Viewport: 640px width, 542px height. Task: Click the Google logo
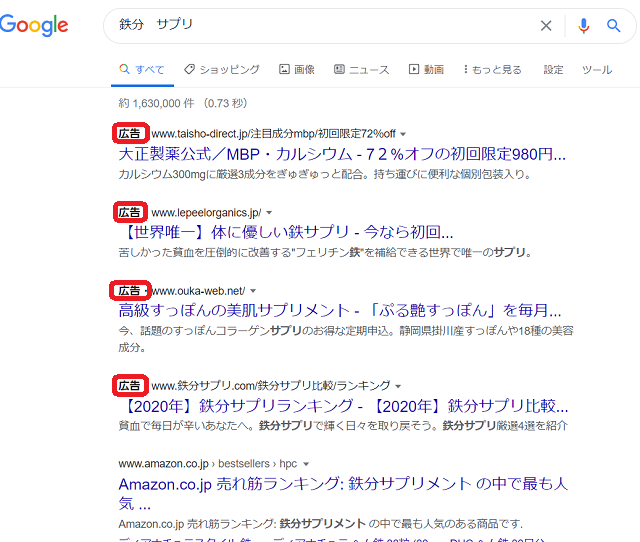click(33, 26)
